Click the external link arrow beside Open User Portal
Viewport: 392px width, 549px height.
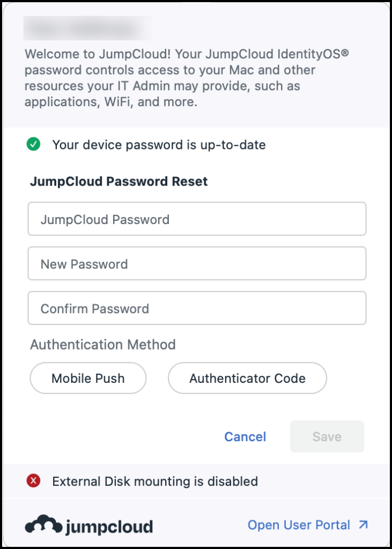click(x=363, y=525)
